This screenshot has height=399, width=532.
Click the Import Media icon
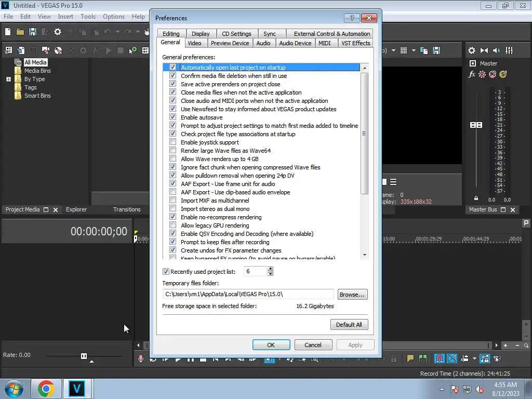21,50
